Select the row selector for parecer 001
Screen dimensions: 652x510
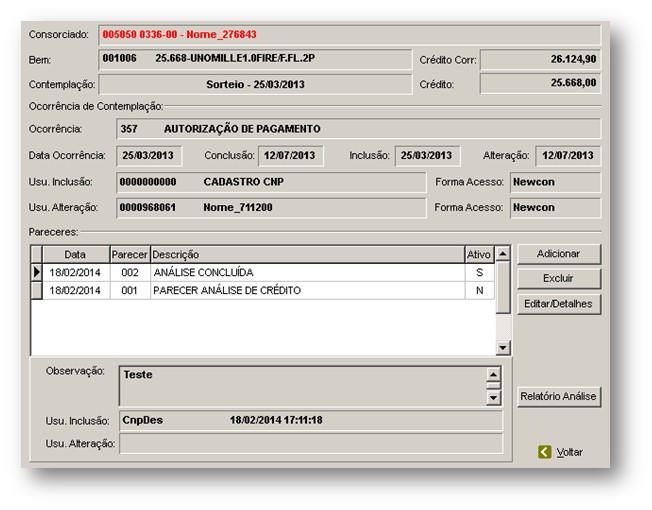pos(37,290)
